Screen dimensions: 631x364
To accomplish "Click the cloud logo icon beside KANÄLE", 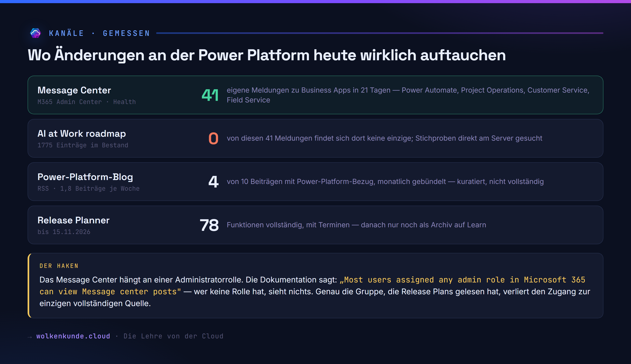I will [x=35, y=33].
